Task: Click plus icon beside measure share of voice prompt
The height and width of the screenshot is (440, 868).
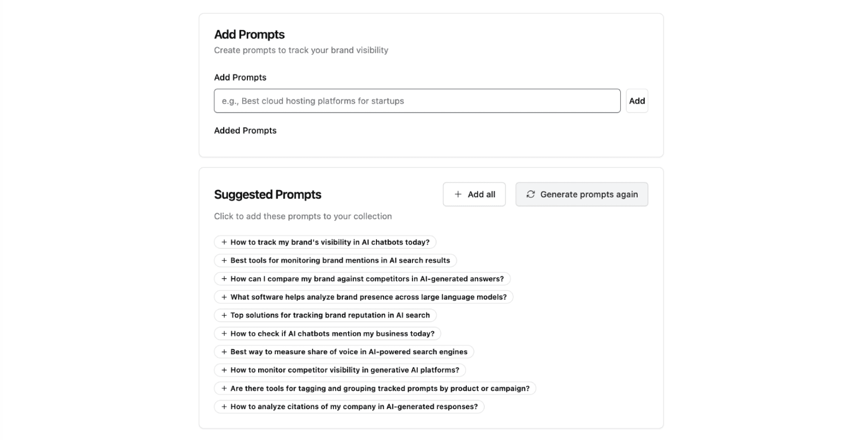Action: pyautogui.click(x=224, y=352)
